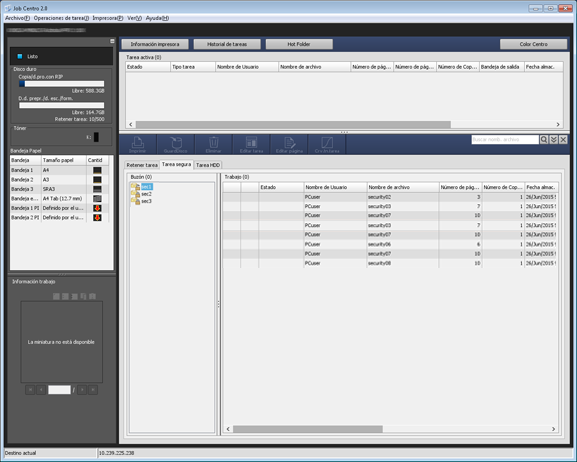
Task: Open the Ayuda menu
Action: tap(157, 18)
